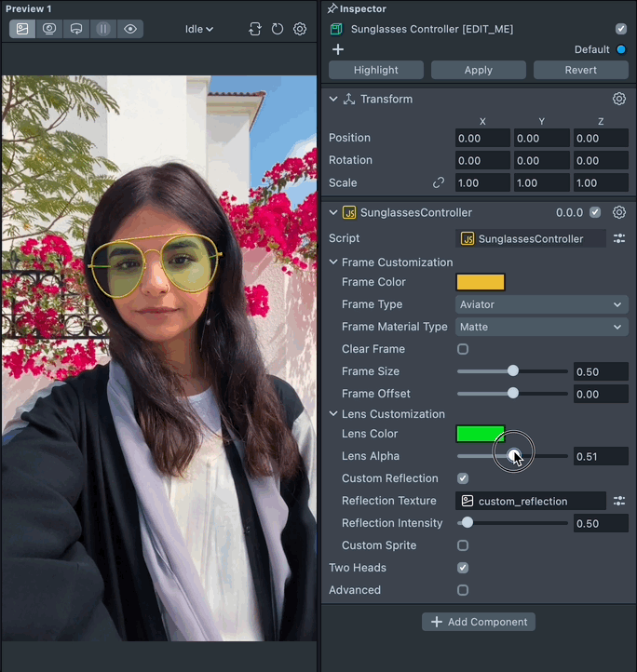Collapse the Lens Customization section
The width and height of the screenshot is (637, 672).
(334, 414)
